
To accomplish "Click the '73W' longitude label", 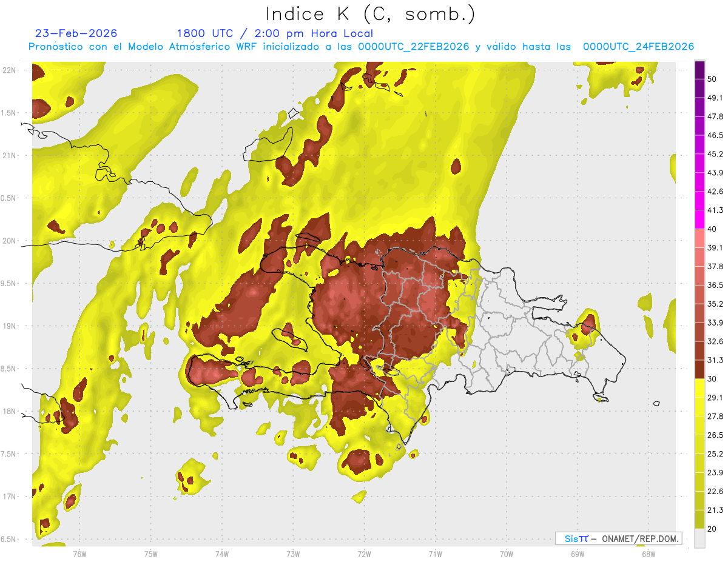I will [x=293, y=554].
